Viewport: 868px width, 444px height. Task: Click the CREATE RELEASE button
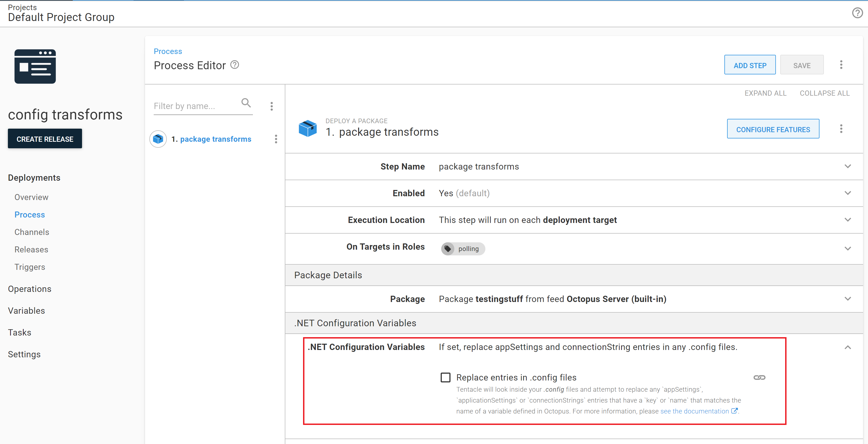point(45,138)
